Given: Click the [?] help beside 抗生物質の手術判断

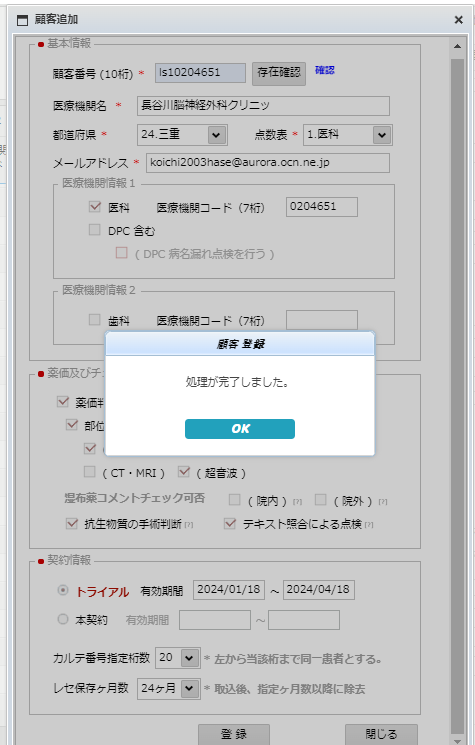Looking at the screenshot, I should (x=189, y=525).
